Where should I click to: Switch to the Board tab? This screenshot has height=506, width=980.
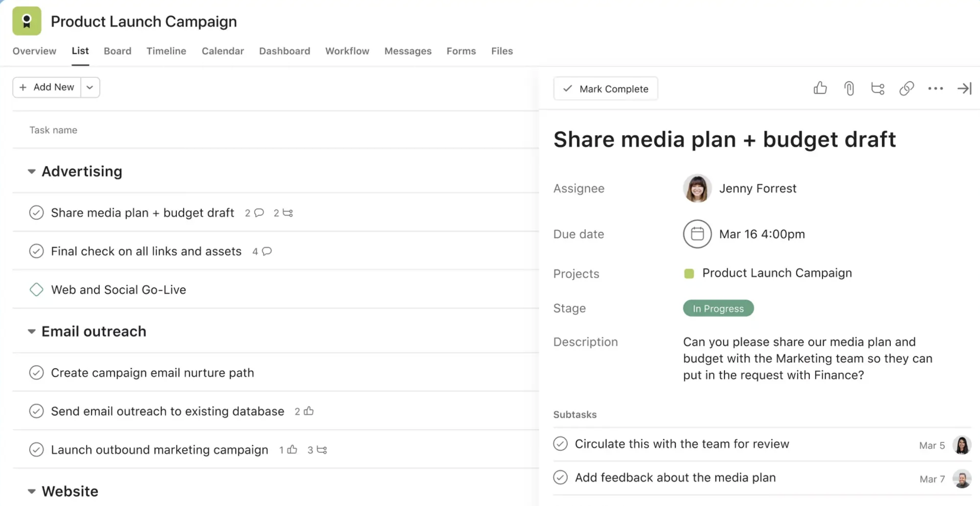pos(117,51)
